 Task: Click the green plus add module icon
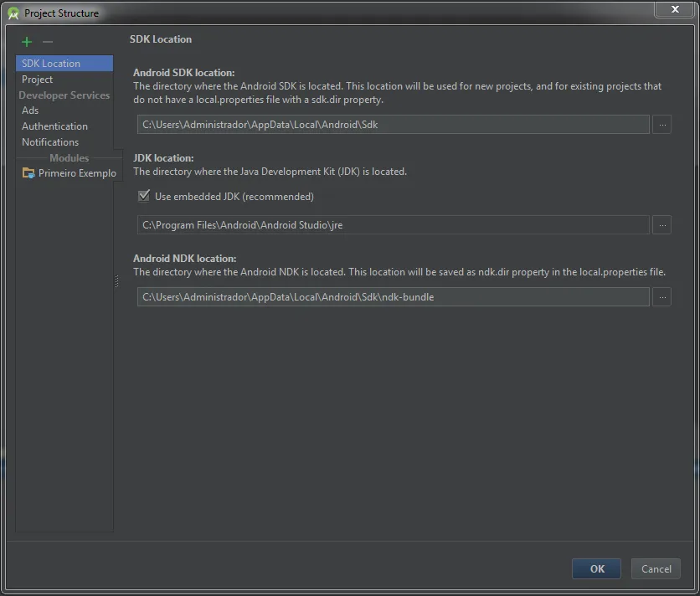pos(27,42)
